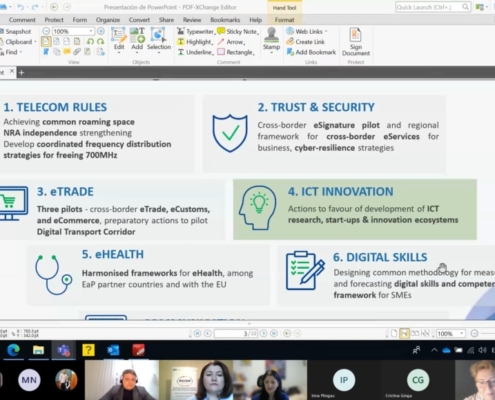The height and width of the screenshot is (400, 495).
Task: Click the Edit objects tool
Action: point(119,39)
